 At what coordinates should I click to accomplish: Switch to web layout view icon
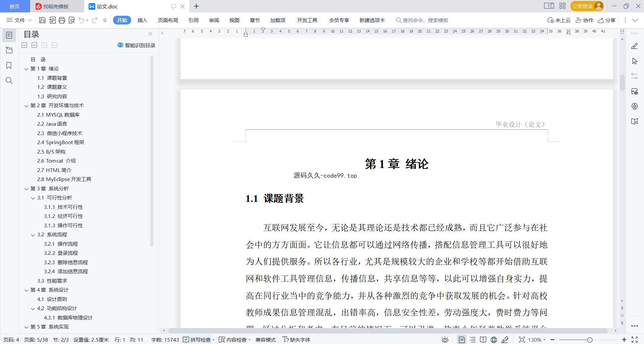coord(494,340)
